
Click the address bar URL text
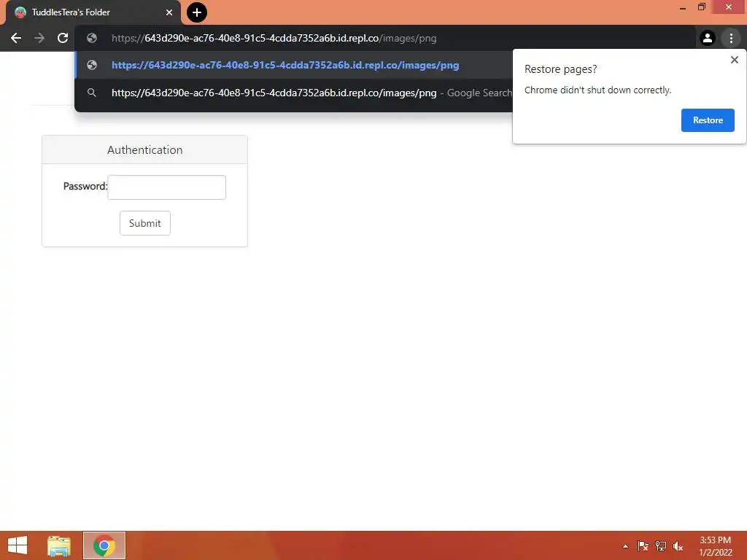coord(274,38)
